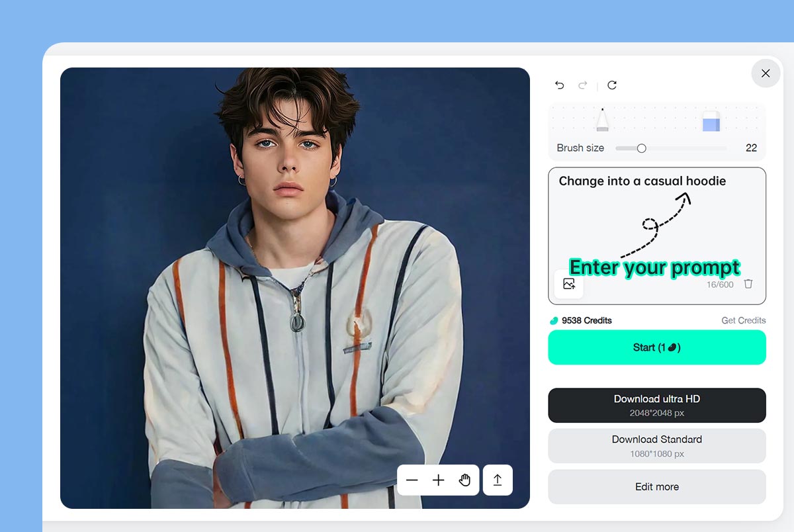Download Standard 1080*1080 image
The image size is (794, 532).
(x=657, y=446)
